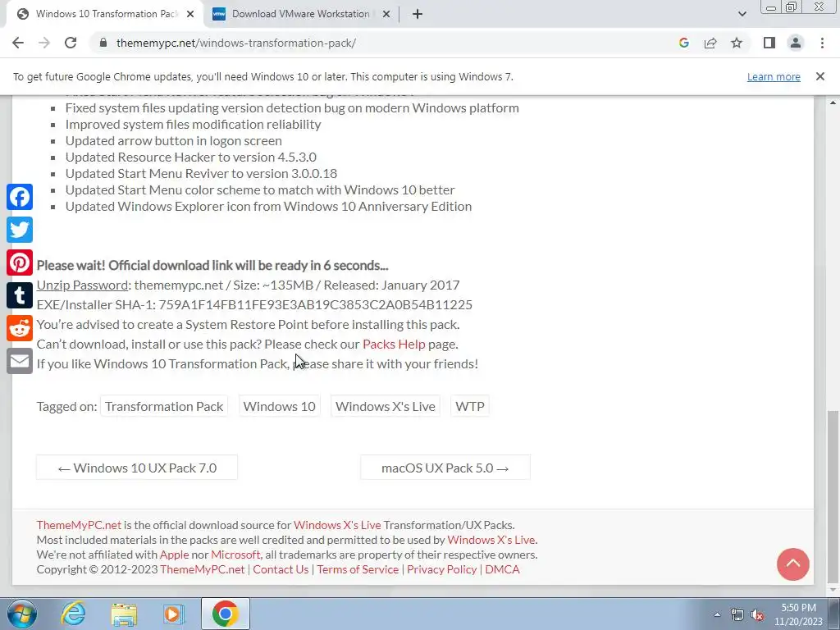Screen dimensions: 840x630
Task: Share page via Email sidebar icon
Action: pos(20,361)
